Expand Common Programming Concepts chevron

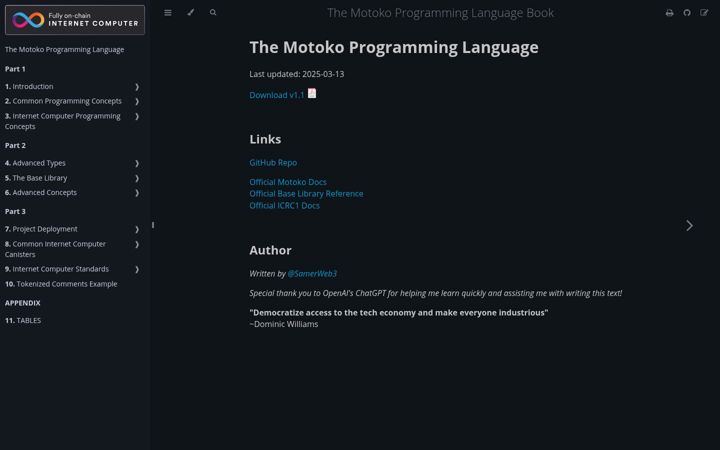(x=137, y=101)
